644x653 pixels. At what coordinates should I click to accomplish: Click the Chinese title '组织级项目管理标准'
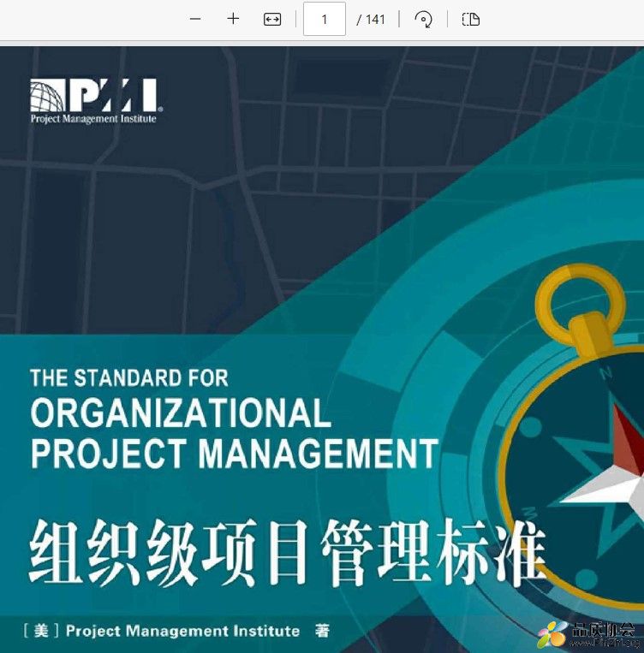pyautogui.click(x=288, y=552)
